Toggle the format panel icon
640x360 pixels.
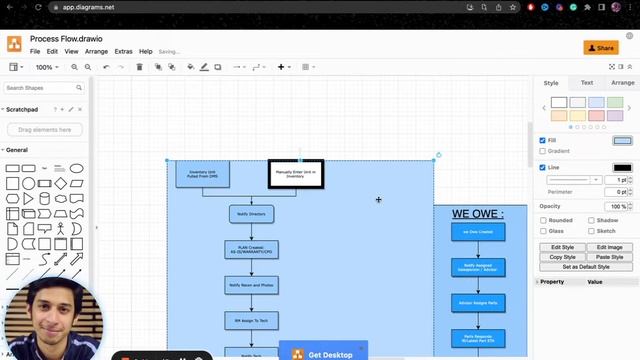point(620,67)
